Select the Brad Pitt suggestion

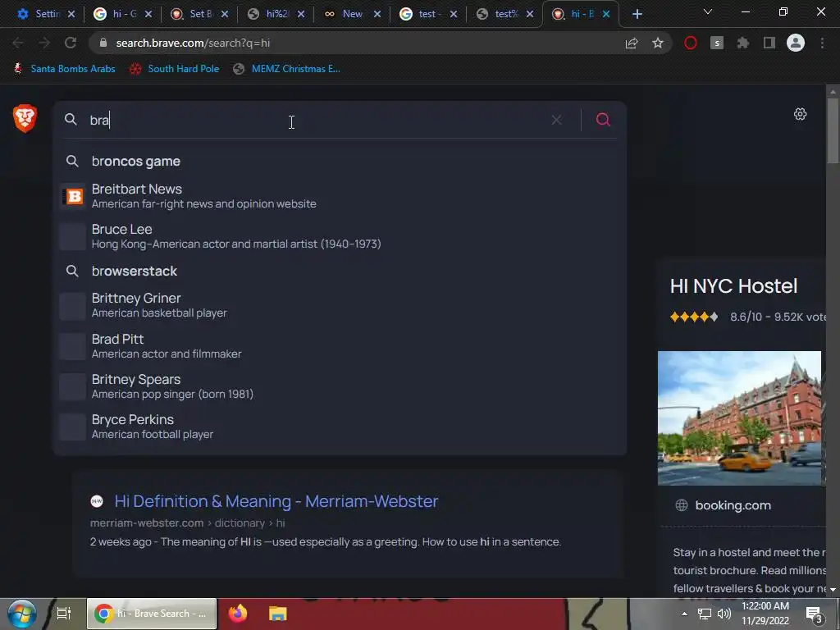340,346
